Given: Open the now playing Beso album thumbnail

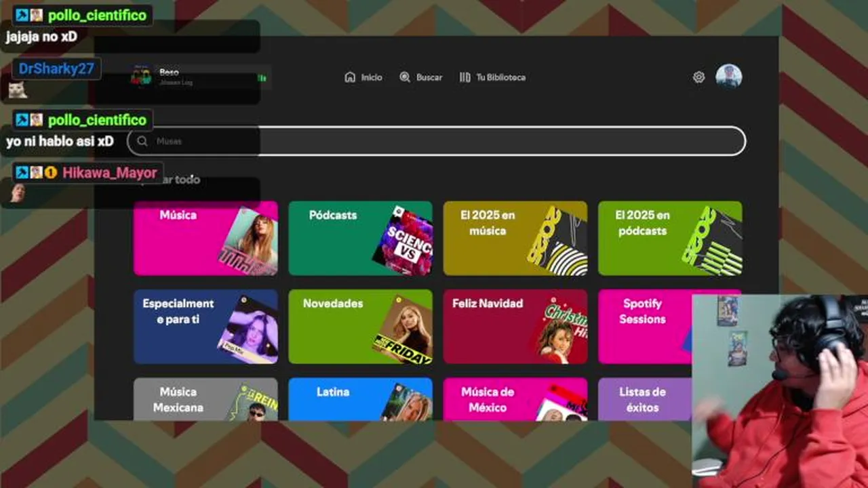Looking at the screenshot, I should click(141, 76).
